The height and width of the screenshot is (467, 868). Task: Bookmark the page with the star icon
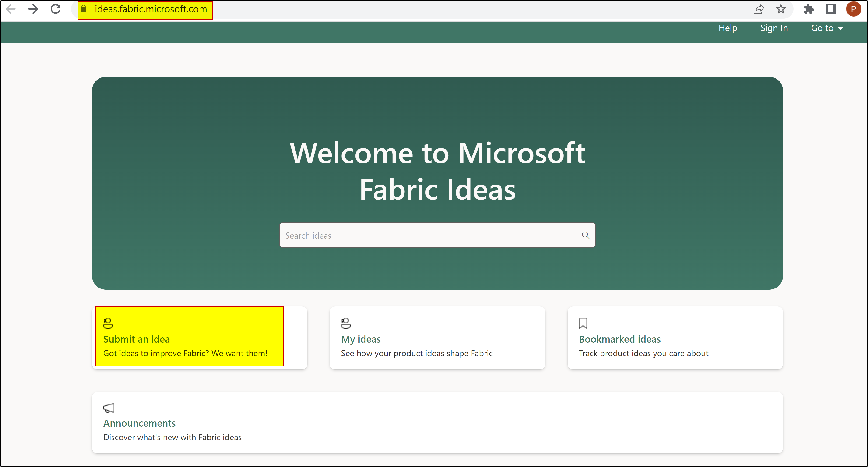tap(781, 9)
